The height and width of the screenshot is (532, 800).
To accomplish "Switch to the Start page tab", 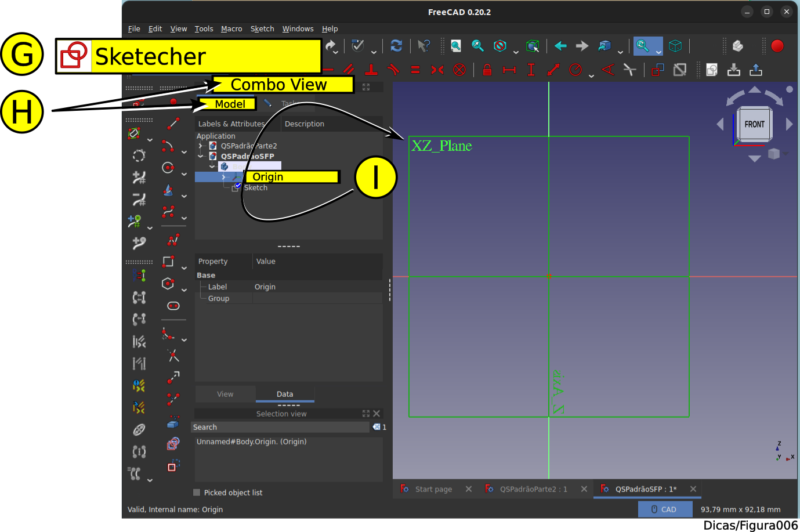I will [433, 489].
